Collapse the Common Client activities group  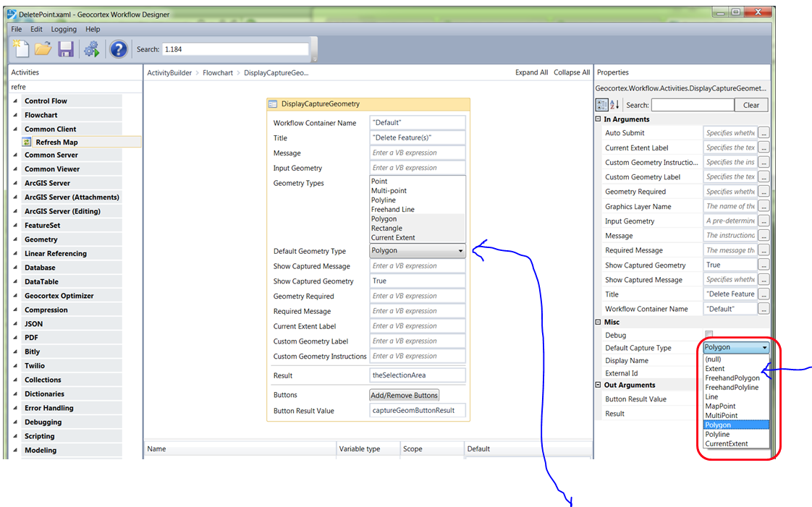pos(15,129)
